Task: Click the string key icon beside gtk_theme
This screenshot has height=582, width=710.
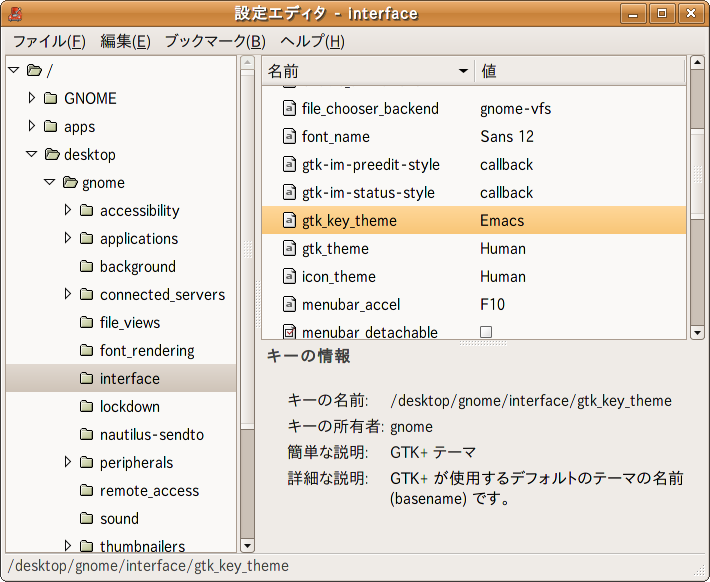Action: pos(289,248)
